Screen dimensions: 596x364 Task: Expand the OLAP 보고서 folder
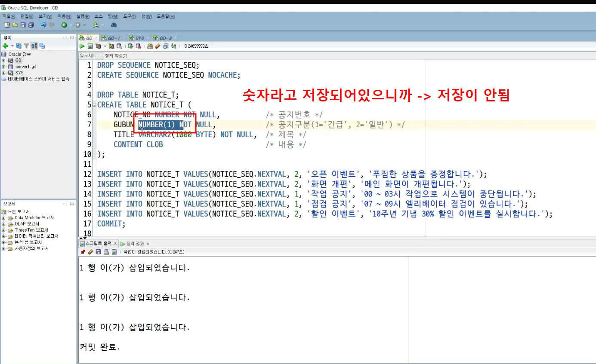point(4,223)
